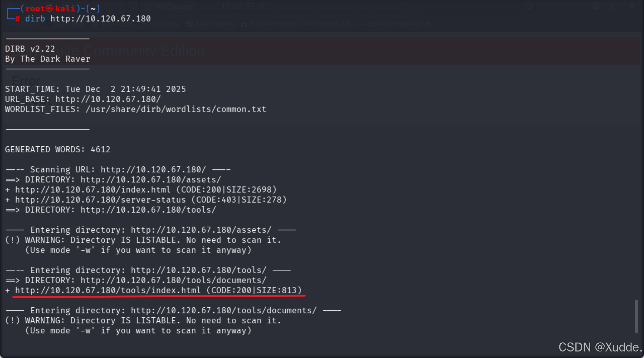Open the Google Hacking DB bookmark

click(x=398, y=24)
